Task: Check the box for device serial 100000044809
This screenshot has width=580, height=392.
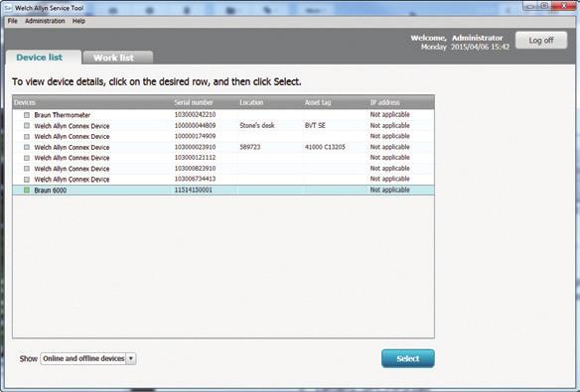Action: pyautogui.click(x=27, y=126)
